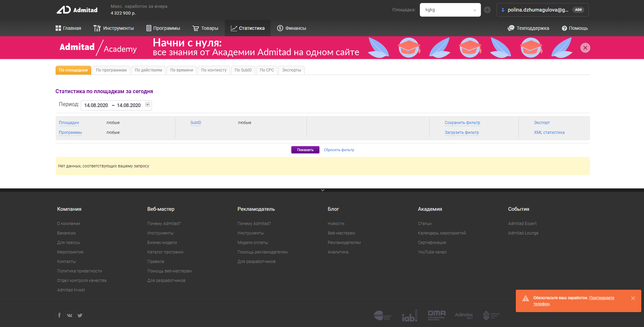The width and height of the screenshot is (644, 327).
Task: Click the 2017 award badge logo
Action: pyautogui.click(x=491, y=315)
